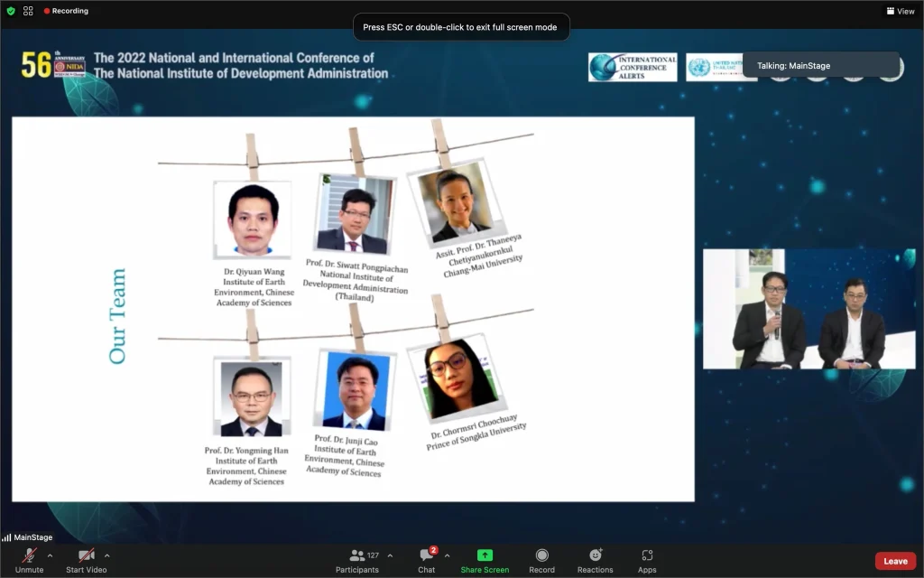Click Assit. Prof. Dr. Thaneeya caption
The image size is (924, 578).
[x=480, y=256]
